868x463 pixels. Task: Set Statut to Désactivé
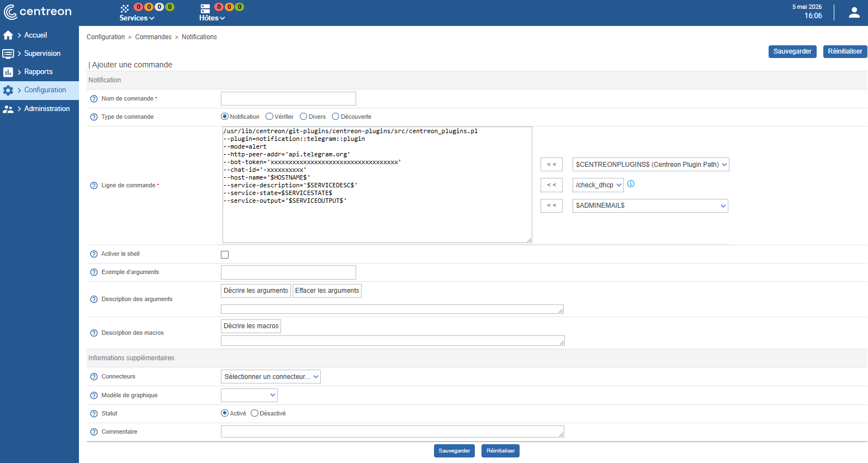click(x=255, y=413)
